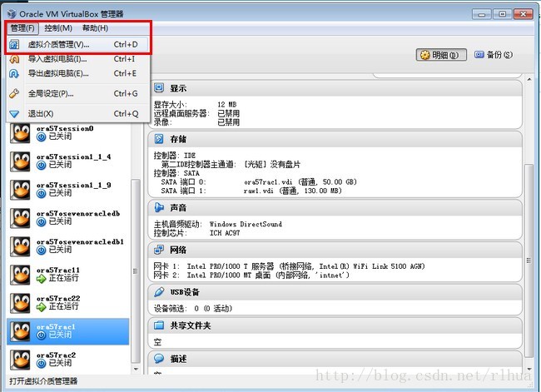This screenshot has width=541, height=392.
Task: Click penguin icon of ora57rac22
Action: 20,303
